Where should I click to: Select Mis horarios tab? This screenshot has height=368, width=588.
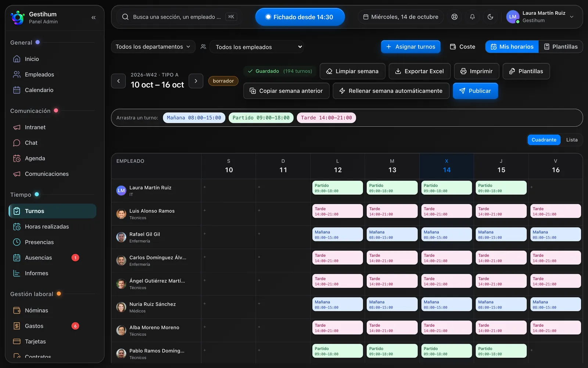pyautogui.click(x=512, y=47)
